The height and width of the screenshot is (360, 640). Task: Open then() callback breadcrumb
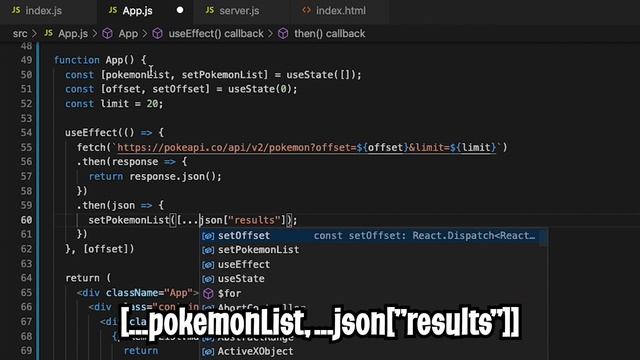point(330,33)
